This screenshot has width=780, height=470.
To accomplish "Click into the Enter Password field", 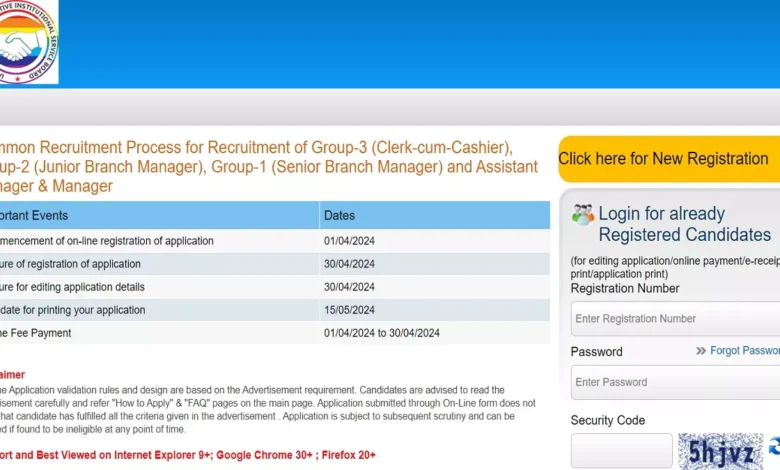I will pyautogui.click(x=675, y=382).
